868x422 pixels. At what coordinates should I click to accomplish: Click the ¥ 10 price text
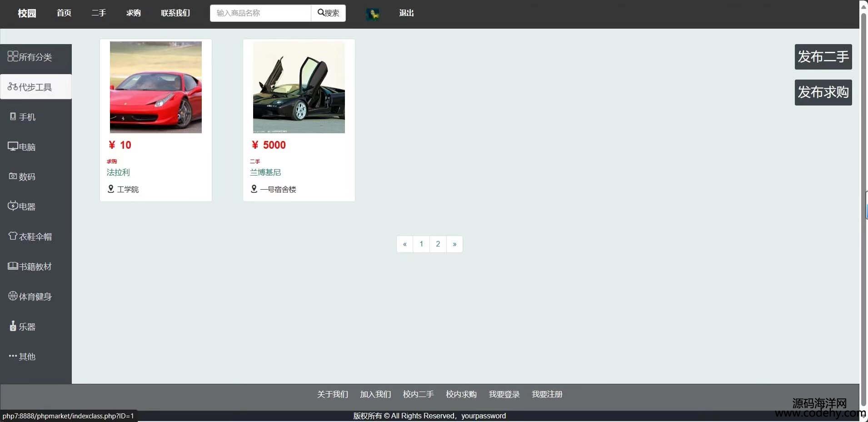(x=120, y=145)
